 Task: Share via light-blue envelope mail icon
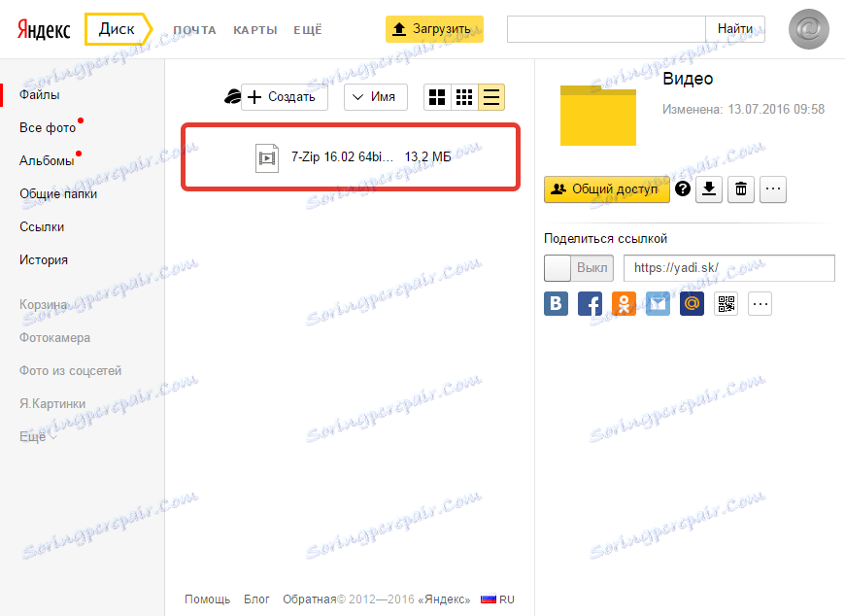coord(658,304)
